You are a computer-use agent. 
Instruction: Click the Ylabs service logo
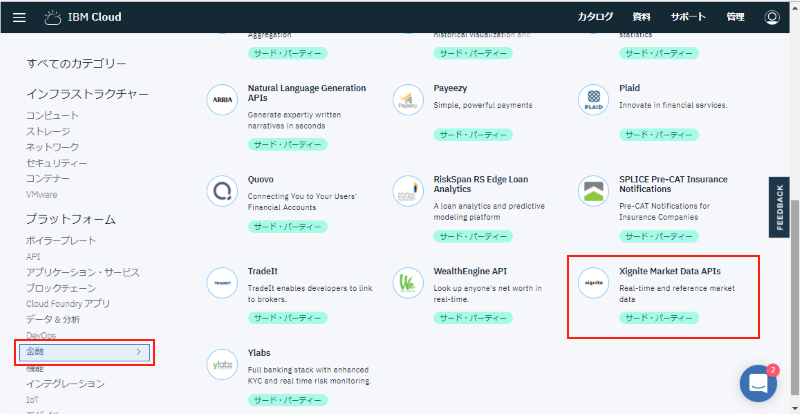[x=222, y=364]
